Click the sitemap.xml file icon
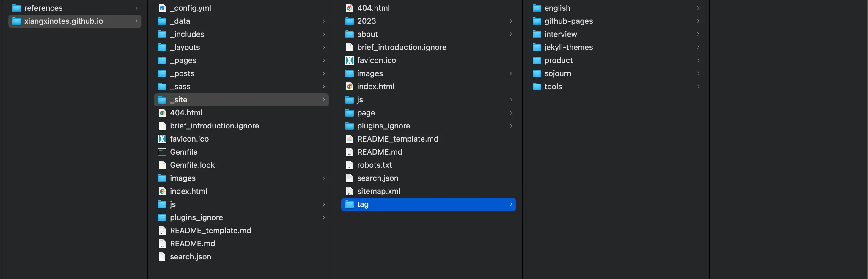 pos(349,191)
